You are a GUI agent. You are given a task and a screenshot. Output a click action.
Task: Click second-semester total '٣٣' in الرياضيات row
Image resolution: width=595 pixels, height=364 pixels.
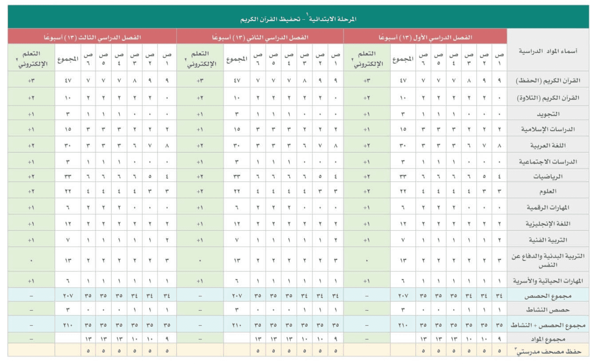point(237,177)
